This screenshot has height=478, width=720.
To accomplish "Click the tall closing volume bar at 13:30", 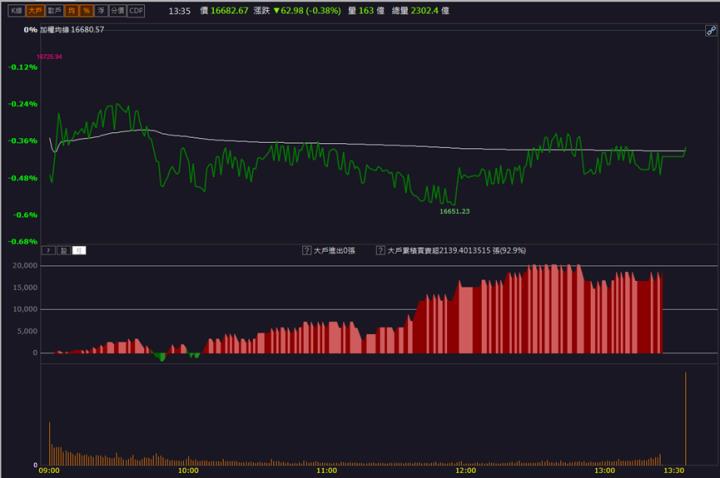I will (686, 418).
